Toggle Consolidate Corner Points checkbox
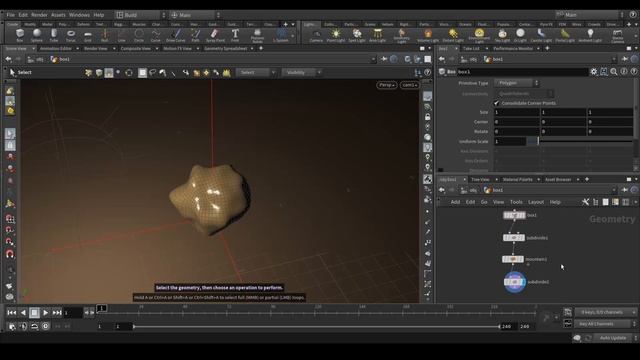The image size is (640, 360). [496, 103]
